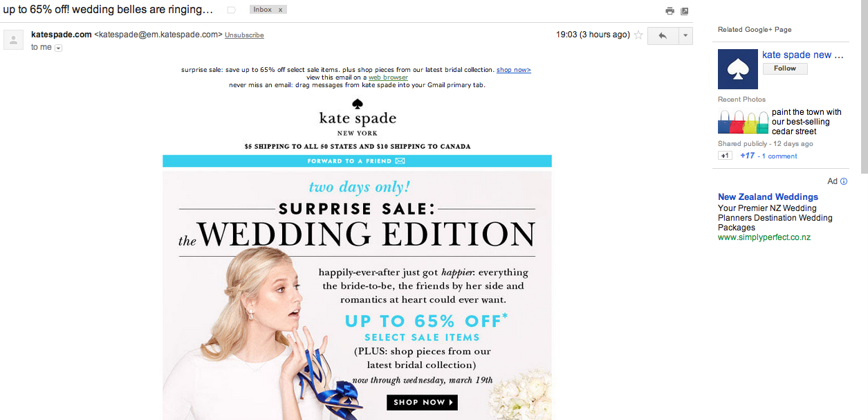Reply using the arrow button
This screenshot has width=868, height=420.
pyautogui.click(x=662, y=35)
